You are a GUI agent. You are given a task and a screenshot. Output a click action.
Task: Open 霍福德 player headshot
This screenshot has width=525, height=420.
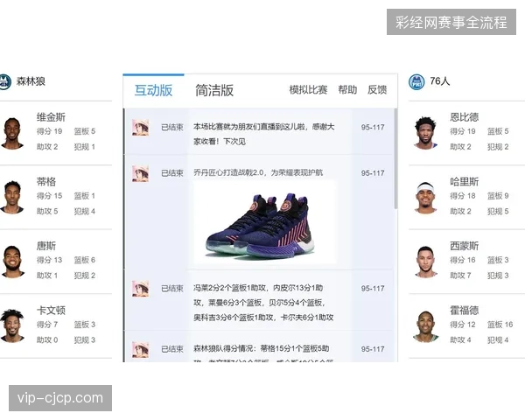pos(425,326)
